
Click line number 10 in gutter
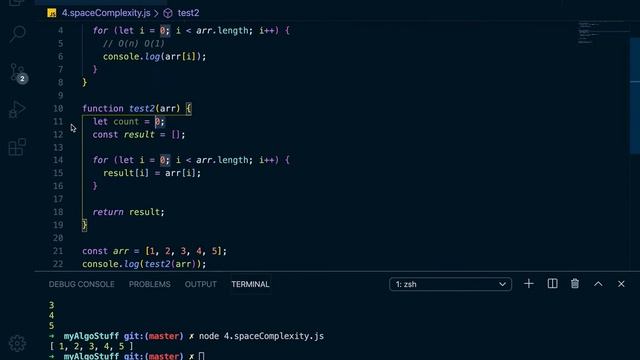coord(58,109)
